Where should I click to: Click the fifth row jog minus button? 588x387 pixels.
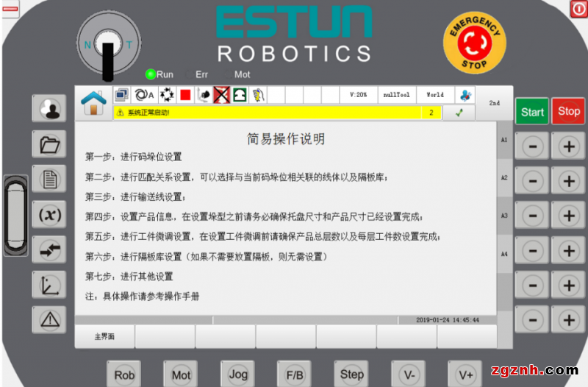(532, 285)
